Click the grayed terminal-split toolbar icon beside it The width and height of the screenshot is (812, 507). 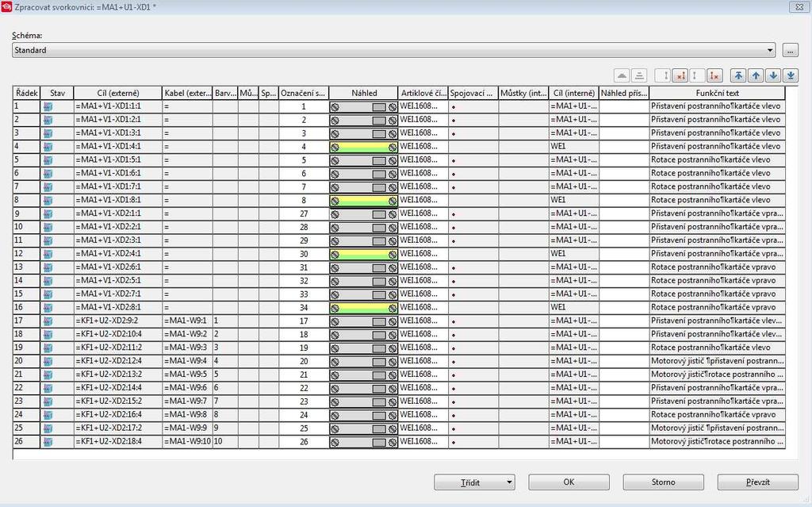(x=640, y=75)
